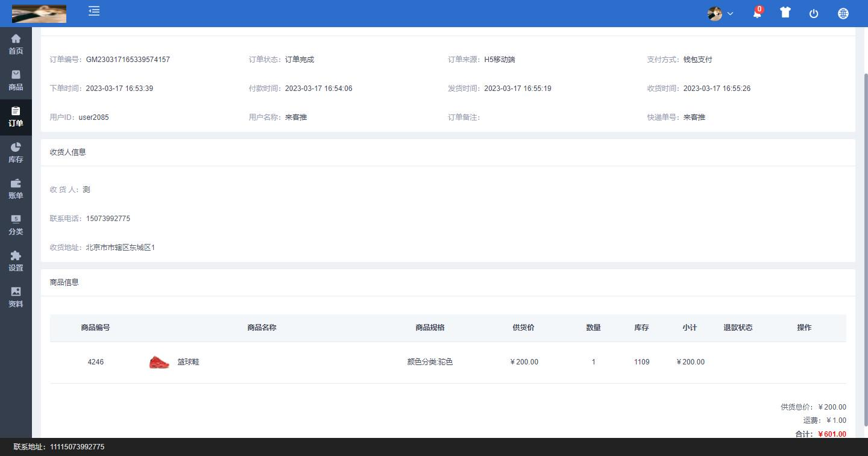Click the 收货人信息 section heading
This screenshot has width=868, height=456.
tap(68, 152)
